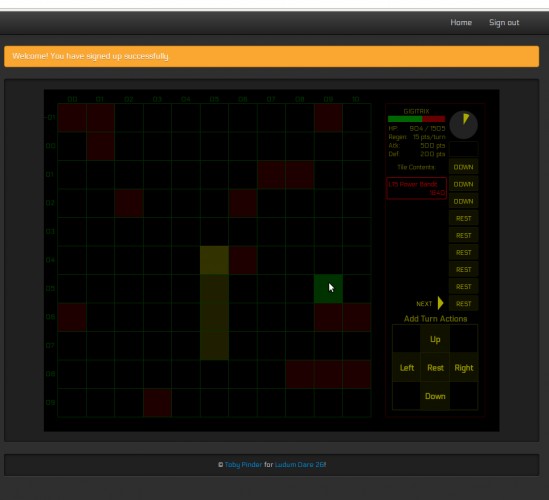Image resolution: width=549 pixels, height=500 pixels.
Task: Select the red tile at column 06 row 02
Action: pyautogui.click(x=243, y=203)
